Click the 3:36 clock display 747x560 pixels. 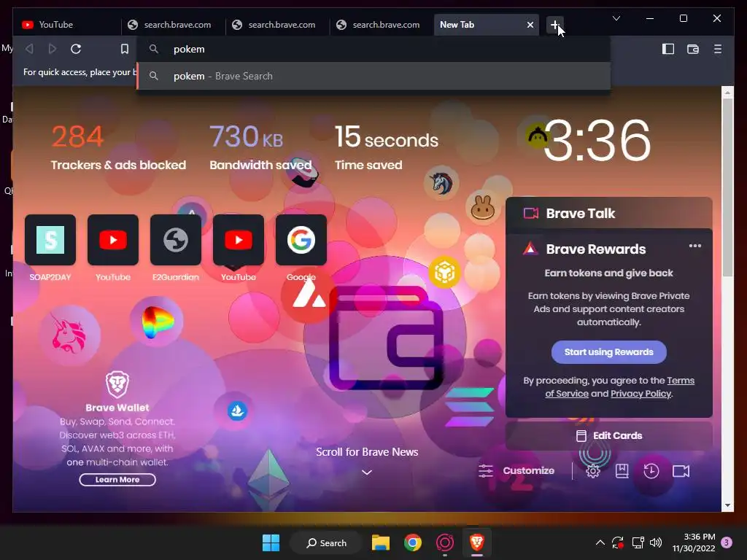[597, 140]
